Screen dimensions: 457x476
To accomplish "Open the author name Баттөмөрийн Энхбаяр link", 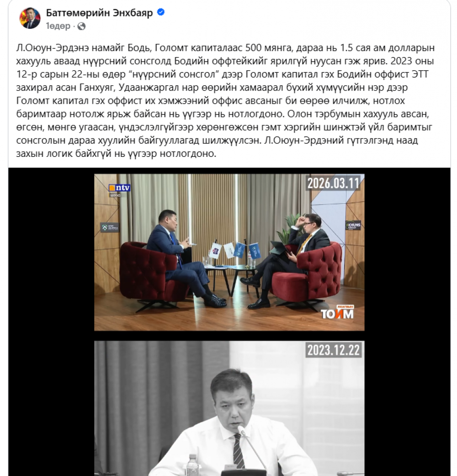I will [x=99, y=13].
